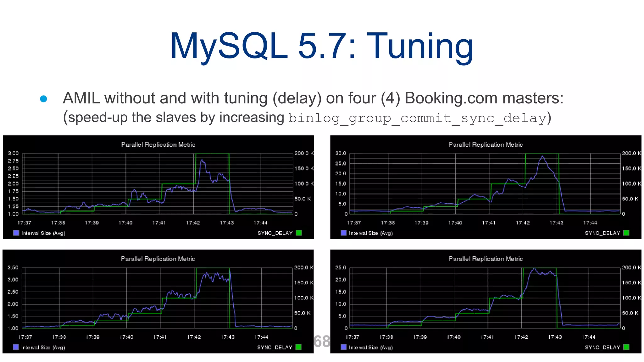Screen dimensions: 644x362
Task: Click the blue line peak in top-right chart
Action: 542,156
